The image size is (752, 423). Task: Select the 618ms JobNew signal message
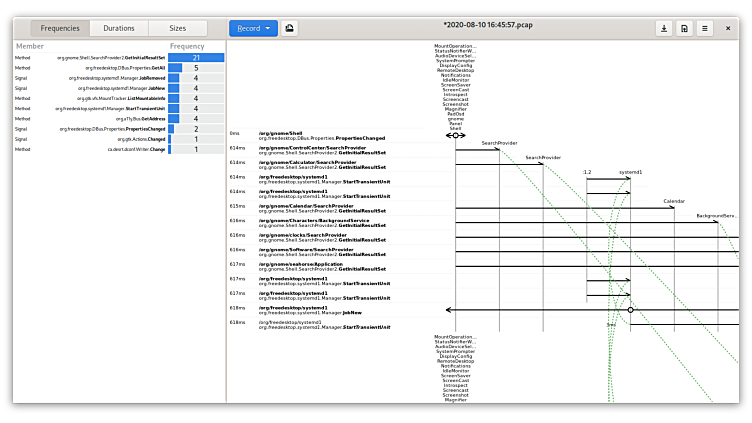tap(320, 310)
